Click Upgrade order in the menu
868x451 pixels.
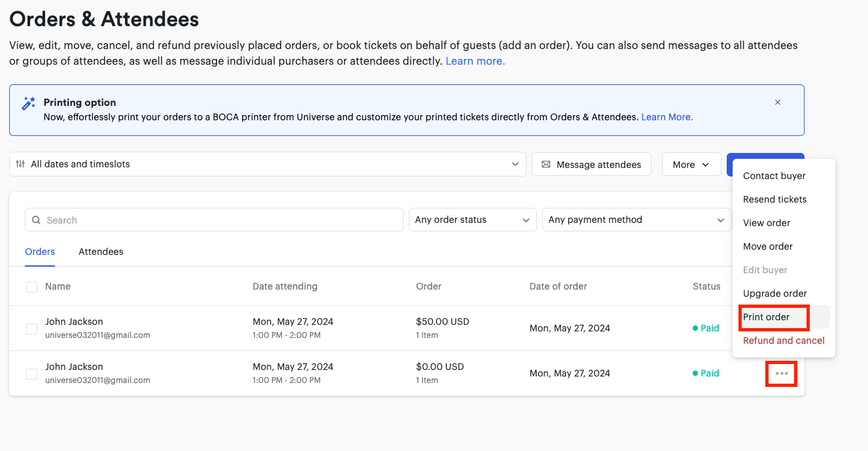tap(775, 293)
